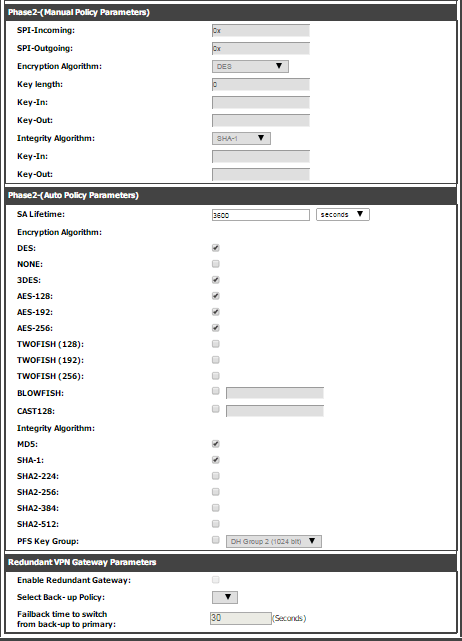Enable the CAST128 checkbox
Screen dimensions: 462x641
[215, 409]
